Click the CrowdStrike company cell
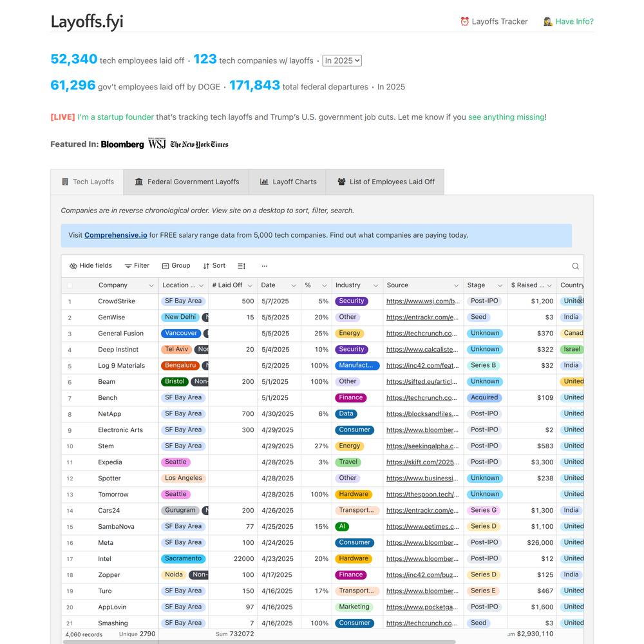The height and width of the screenshot is (644, 644). click(x=117, y=301)
